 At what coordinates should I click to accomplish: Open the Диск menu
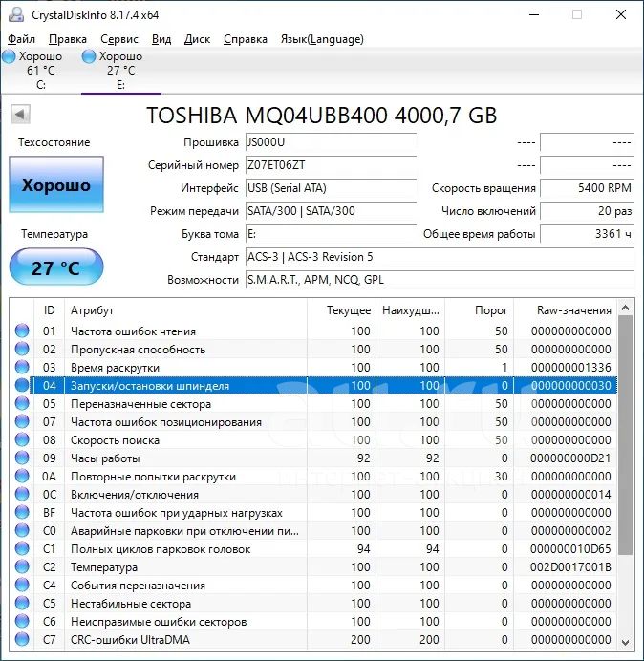click(x=197, y=39)
